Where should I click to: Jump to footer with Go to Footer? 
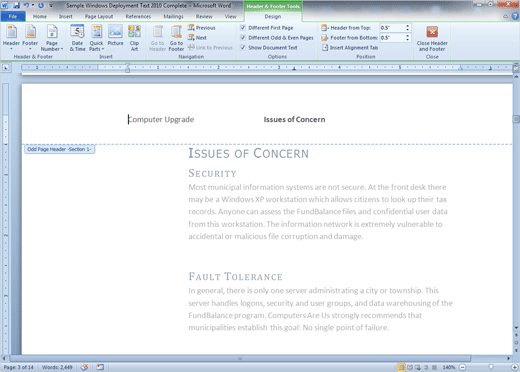[x=176, y=38]
